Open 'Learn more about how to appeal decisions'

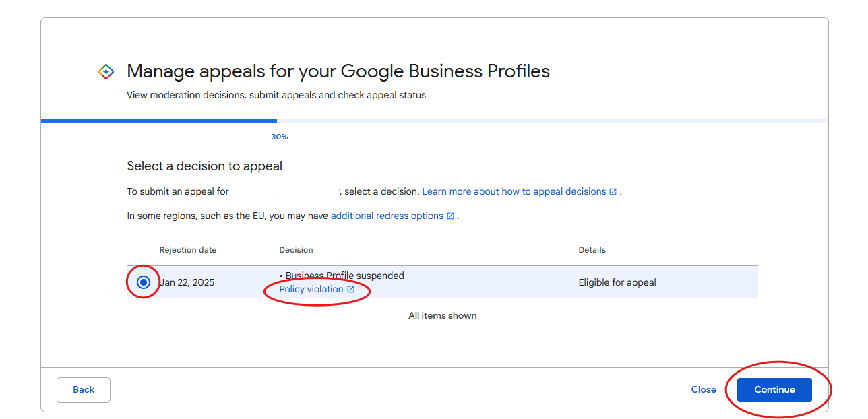(x=514, y=191)
